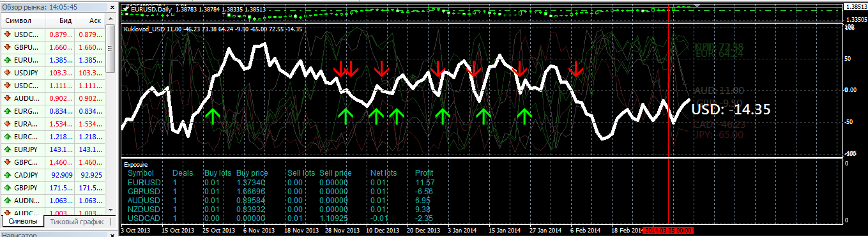Screen dimensions: 868x237
Task: Click the arrow icon in the USDJPY row
Action: point(7,72)
